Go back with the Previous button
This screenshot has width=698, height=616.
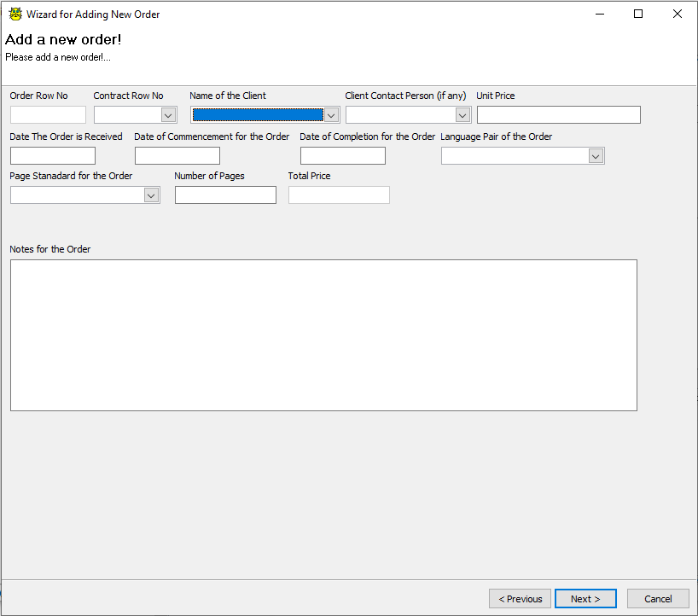click(520, 599)
